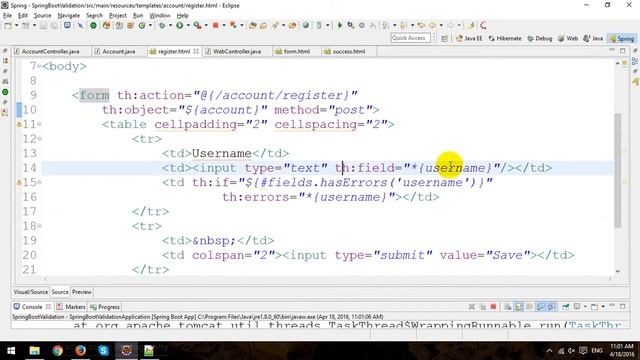Screen dimensions: 640x360
Task: Open File Explorer from the taskbar
Action: (x=35, y=351)
